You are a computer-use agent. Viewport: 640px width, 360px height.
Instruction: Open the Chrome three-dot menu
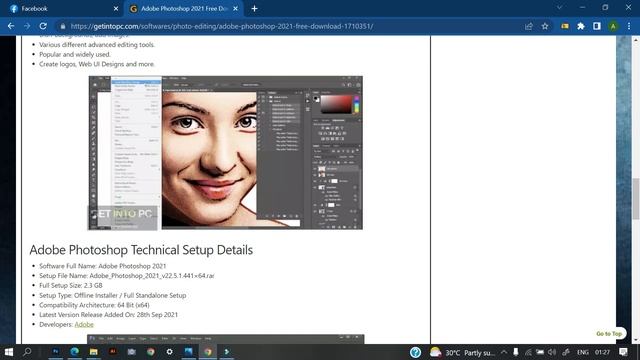[629, 26]
